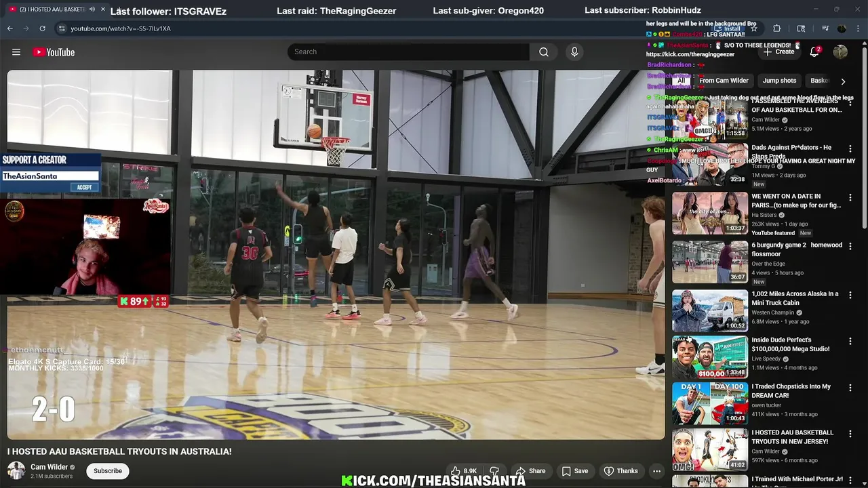Open Westen Champlin channel name
Viewport: 868px width, 488px height.
(772, 312)
